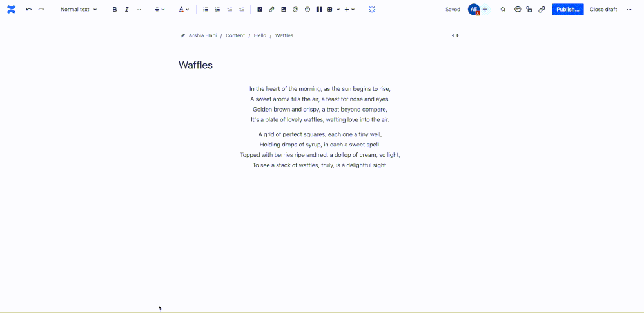
Task: Click the line "To see a stack of waffles"
Action: click(320, 165)
